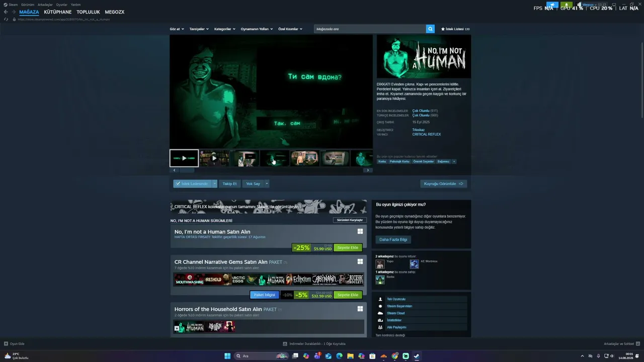Open the weather widget showing 23°C

pyautogui.click(x=16, y=356)
